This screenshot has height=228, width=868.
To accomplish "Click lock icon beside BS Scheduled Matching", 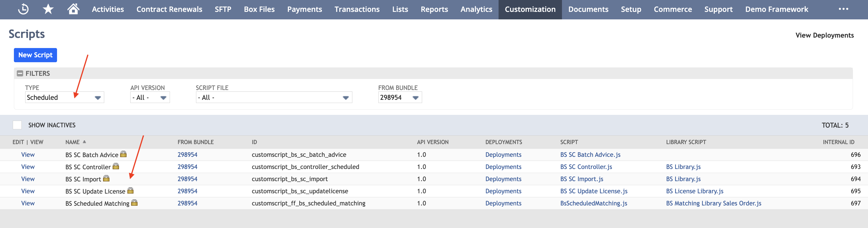I will click(134, 203).
